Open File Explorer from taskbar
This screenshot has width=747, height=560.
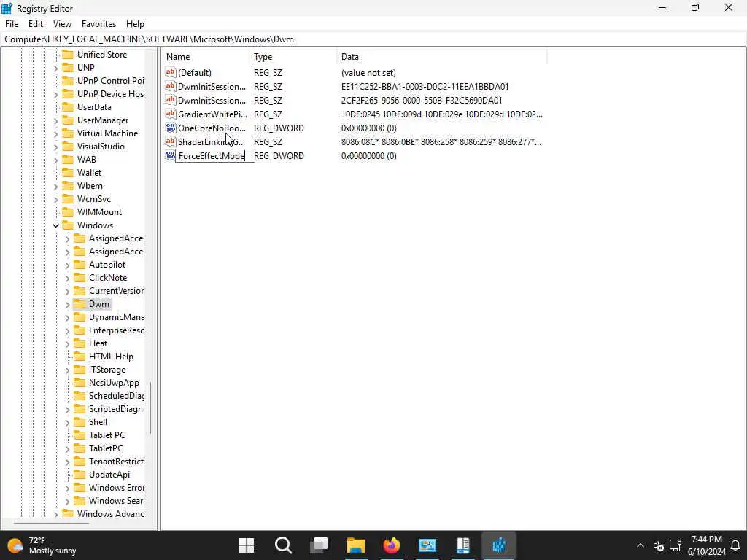coord(356,545)
